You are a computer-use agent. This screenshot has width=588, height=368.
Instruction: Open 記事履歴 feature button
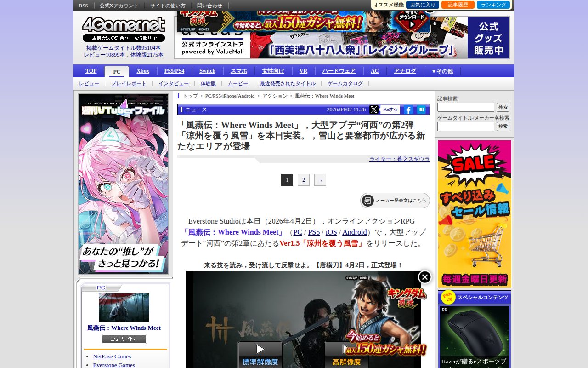point(458,5)
